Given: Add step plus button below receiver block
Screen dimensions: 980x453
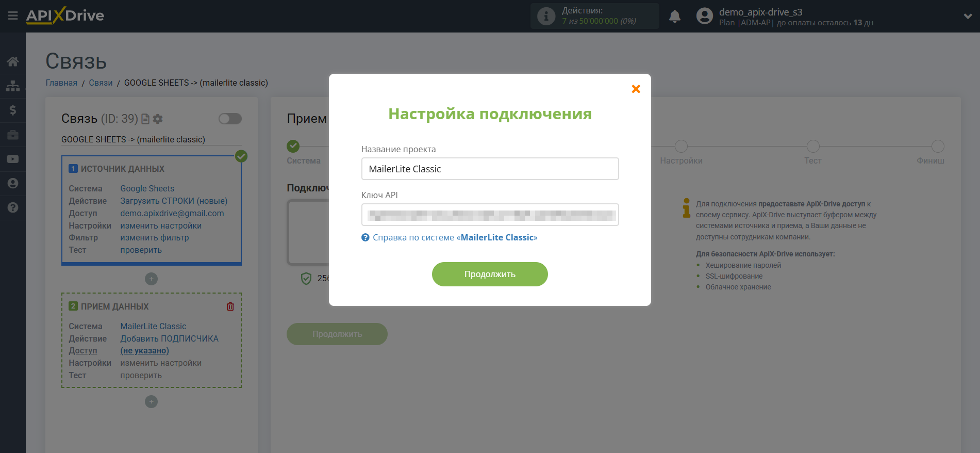Looking at the screenshot, I should 151,401.
